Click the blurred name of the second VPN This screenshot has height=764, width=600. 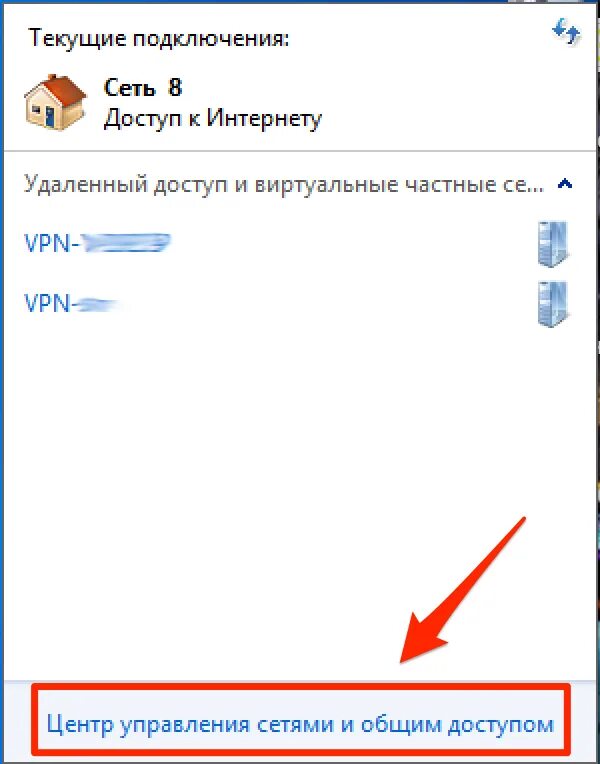pyautogui.click(x=95, y=305)
